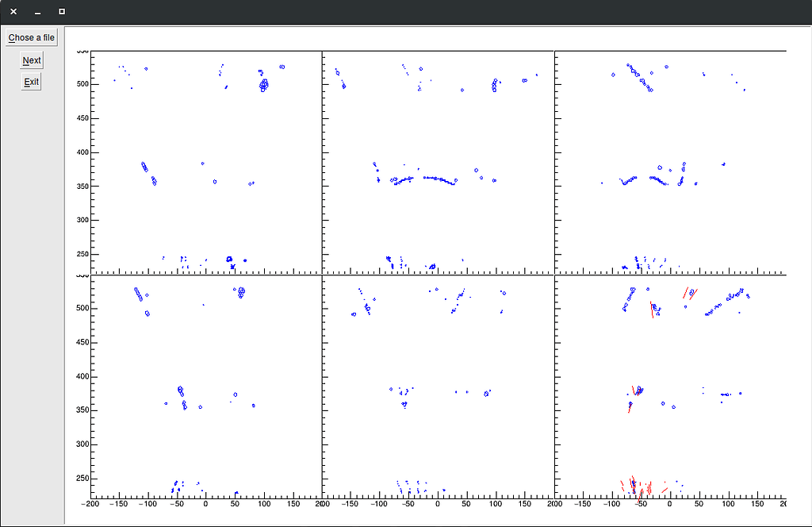
Task: Select the bottom-middle scatter plot pad
Action: [x=438, y=387]
